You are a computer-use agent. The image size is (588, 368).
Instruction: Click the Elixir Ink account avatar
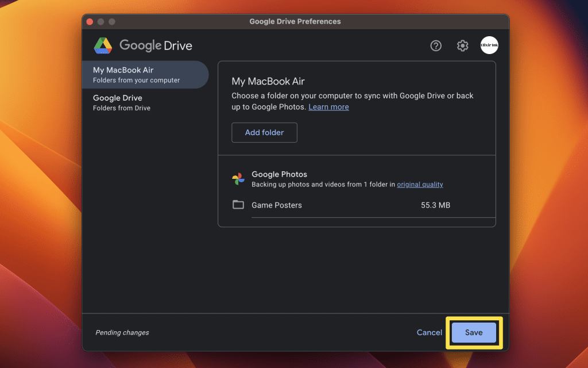489,45
